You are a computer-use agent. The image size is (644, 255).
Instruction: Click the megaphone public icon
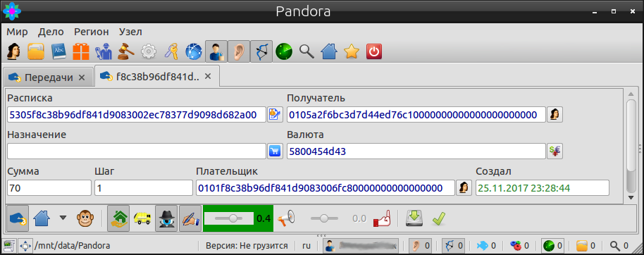coord(286,218)
